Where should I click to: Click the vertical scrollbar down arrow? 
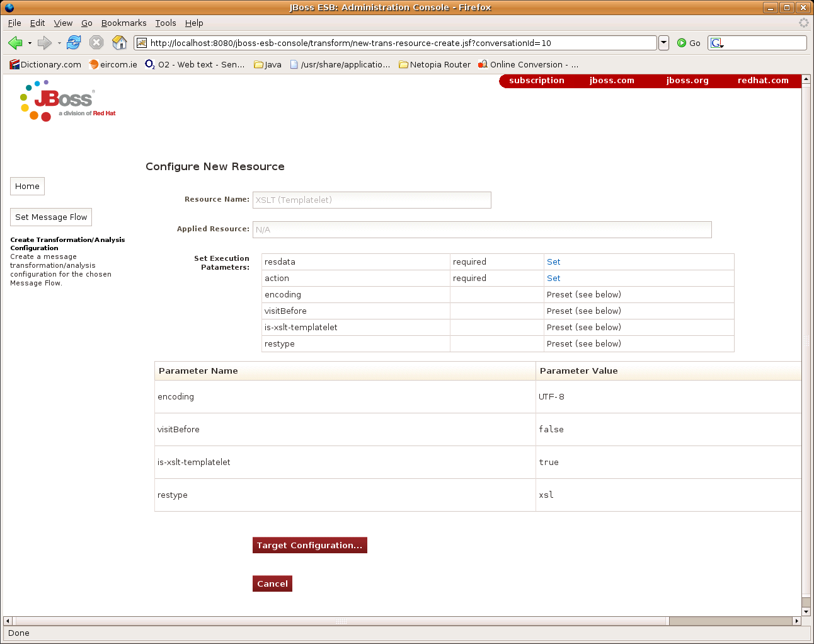806,611
